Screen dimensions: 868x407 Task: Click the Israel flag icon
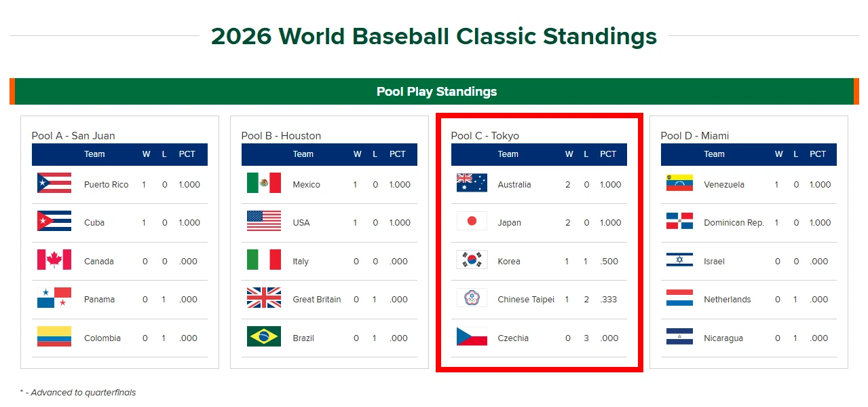pyautogui.click(x=679, y=260)
